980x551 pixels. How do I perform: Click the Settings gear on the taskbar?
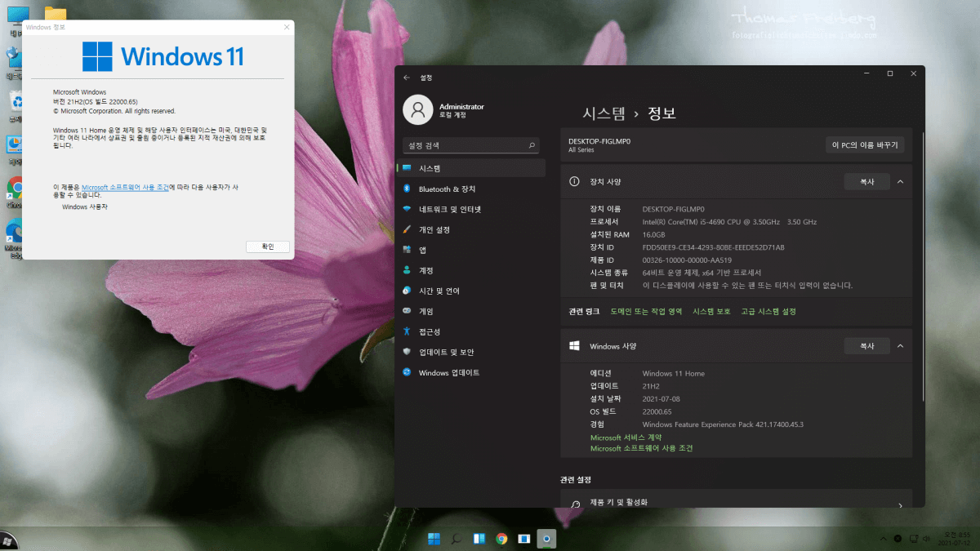(547, 539)
